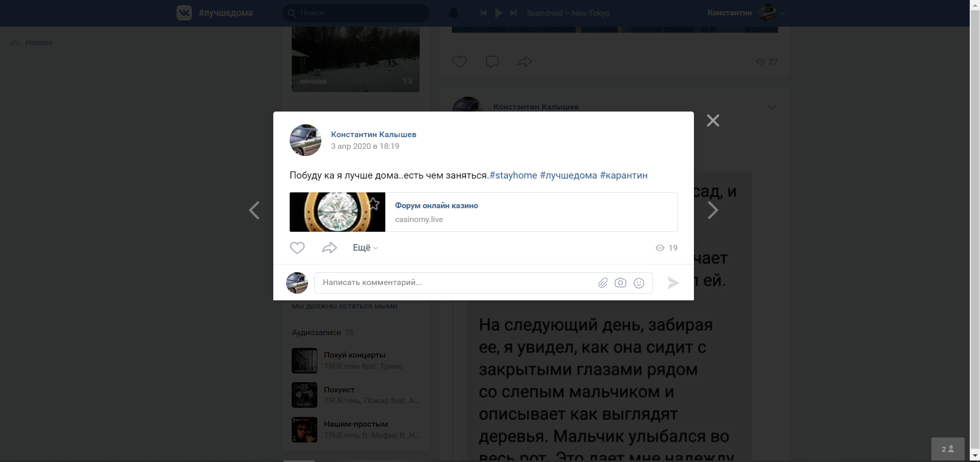
Task: Open the #карантин hashtag link
Action: tap(624, 175)
